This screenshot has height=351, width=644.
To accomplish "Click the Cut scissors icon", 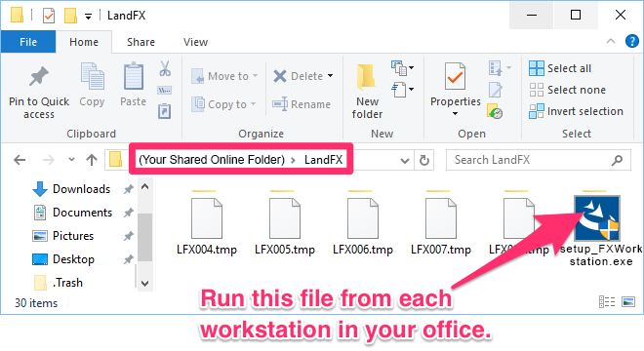I will pyautogui.click(x=165, y=68).
